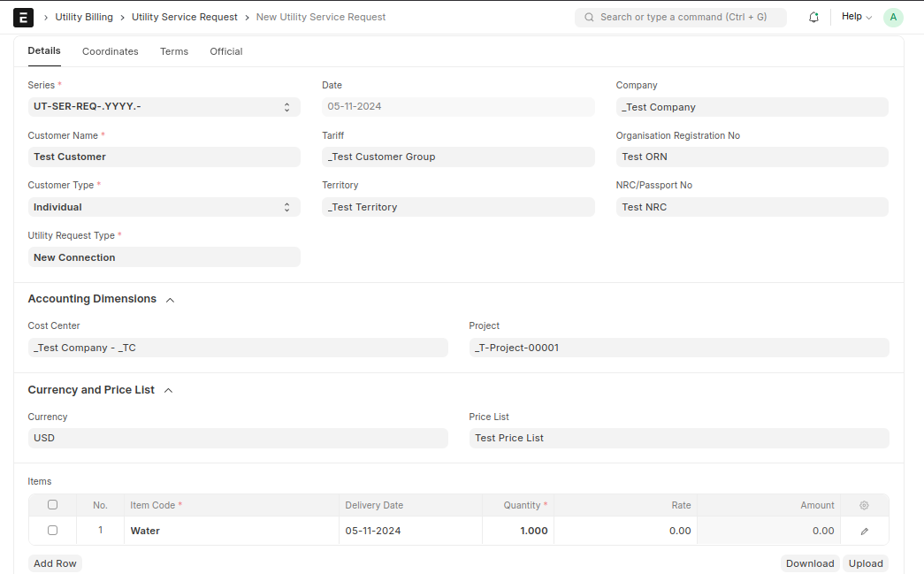Go to Utility Service Request breadcrumb
This screenshot has width=924, height=574.
(185, 17)
